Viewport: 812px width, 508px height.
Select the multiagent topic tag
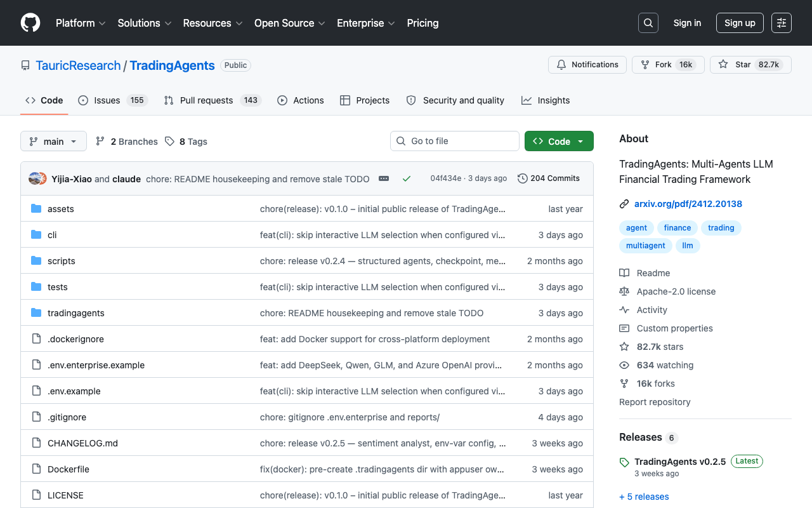tap(646, 245)
